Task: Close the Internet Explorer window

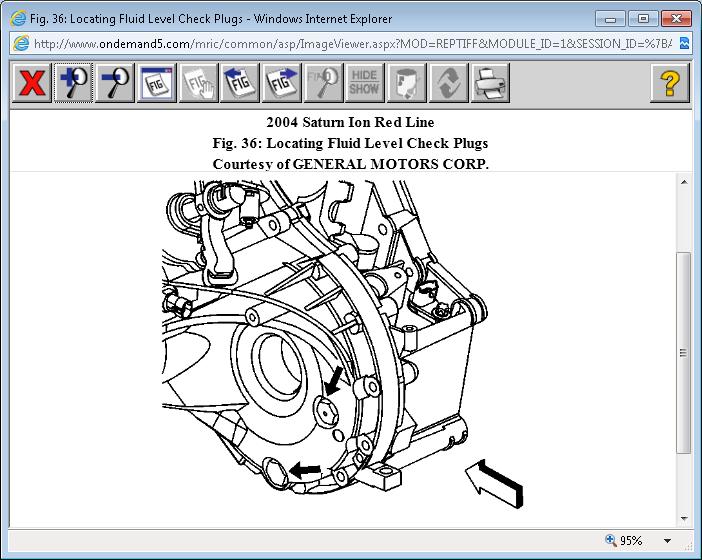Action: (x=676, y=19)
